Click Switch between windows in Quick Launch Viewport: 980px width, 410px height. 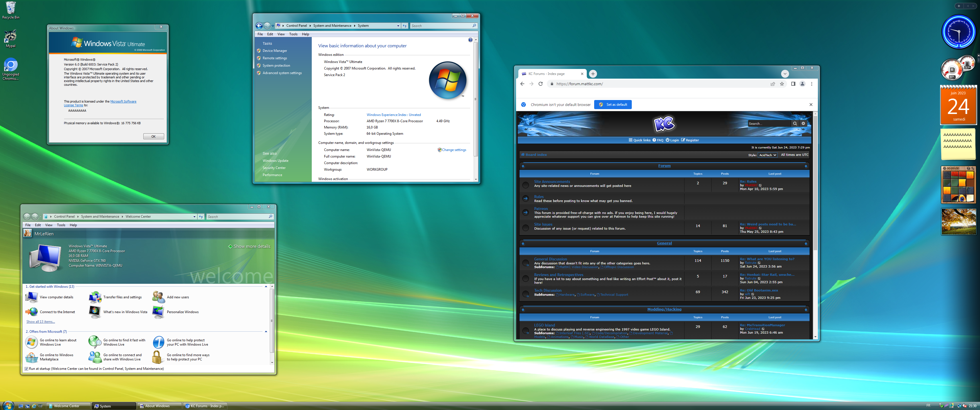27,406
